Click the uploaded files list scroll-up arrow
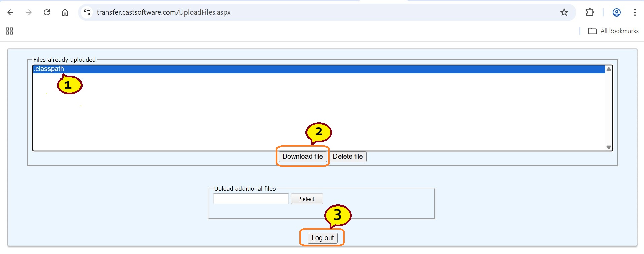The image size is (644, 254). (x=608, y=69)
